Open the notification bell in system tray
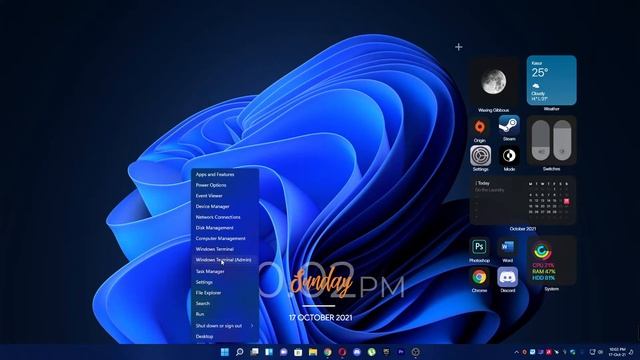Screen dimensions: 640x360 pyautogui.click(x=631, y=352)
